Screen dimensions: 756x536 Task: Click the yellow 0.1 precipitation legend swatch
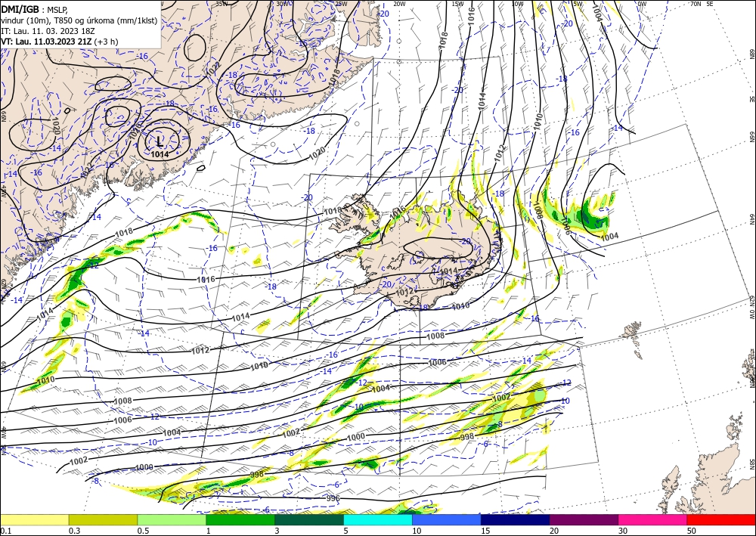click(34, 519)
